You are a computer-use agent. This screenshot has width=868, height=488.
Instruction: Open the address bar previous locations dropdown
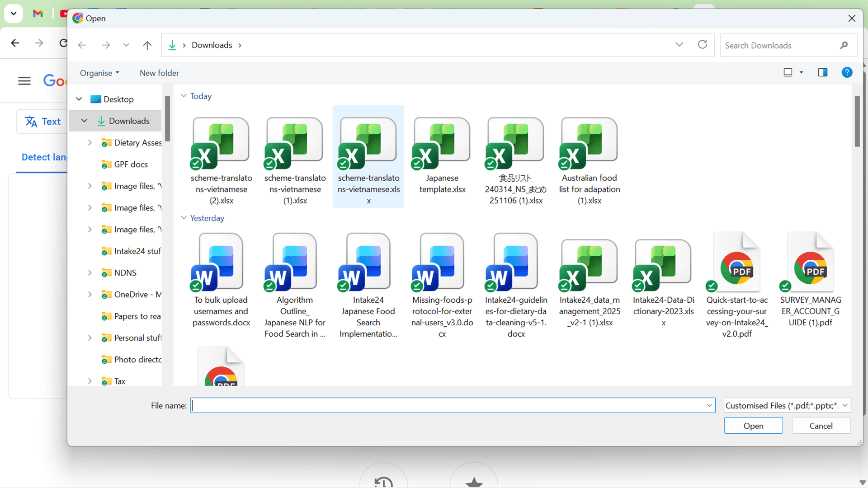pos(679,44)
